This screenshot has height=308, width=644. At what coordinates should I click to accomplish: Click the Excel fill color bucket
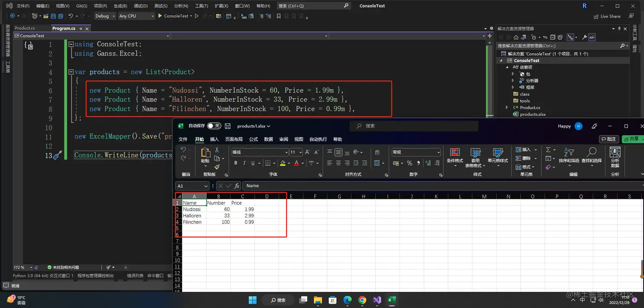pos(283,163)
